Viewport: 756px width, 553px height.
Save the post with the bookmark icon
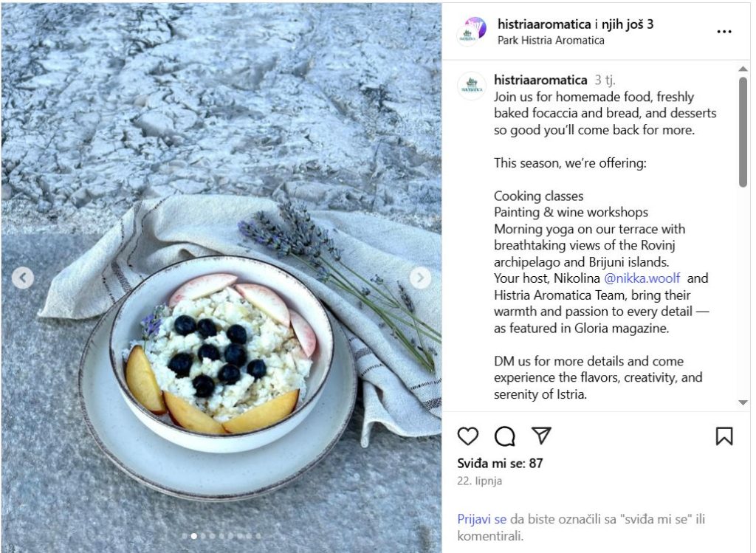click(x=724, y=436)
